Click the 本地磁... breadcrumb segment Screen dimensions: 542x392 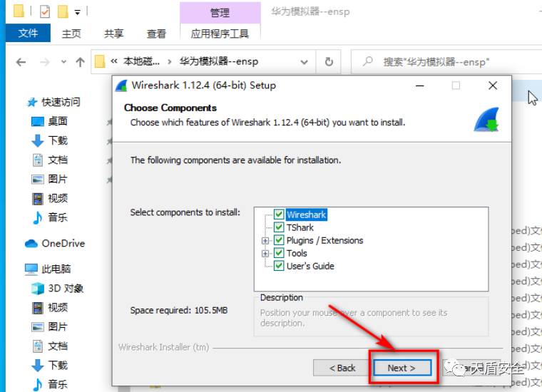141,61
